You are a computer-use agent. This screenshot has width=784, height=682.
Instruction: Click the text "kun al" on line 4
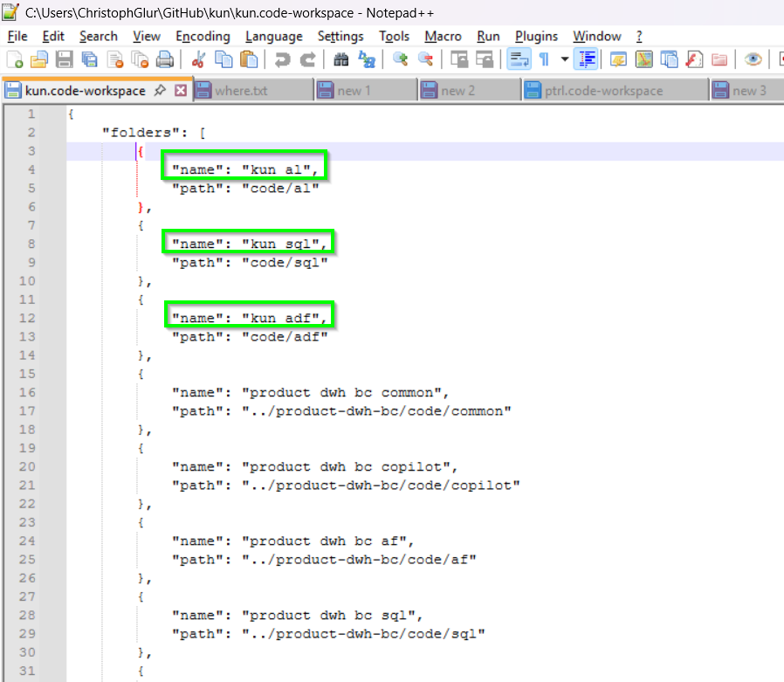pyautogui.click(x=276, y=170)
